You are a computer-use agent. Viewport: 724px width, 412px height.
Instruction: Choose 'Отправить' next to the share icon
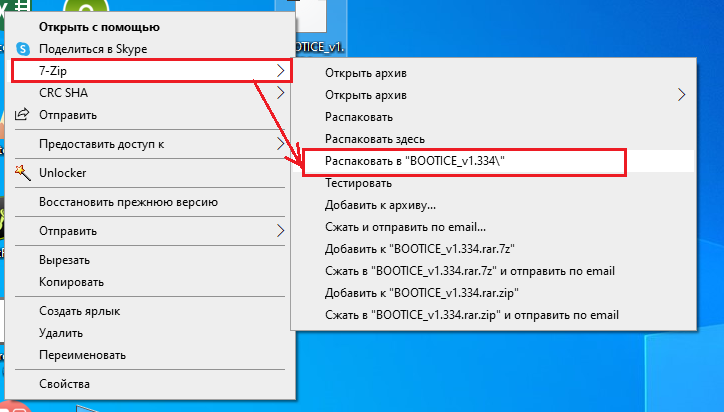68,115
